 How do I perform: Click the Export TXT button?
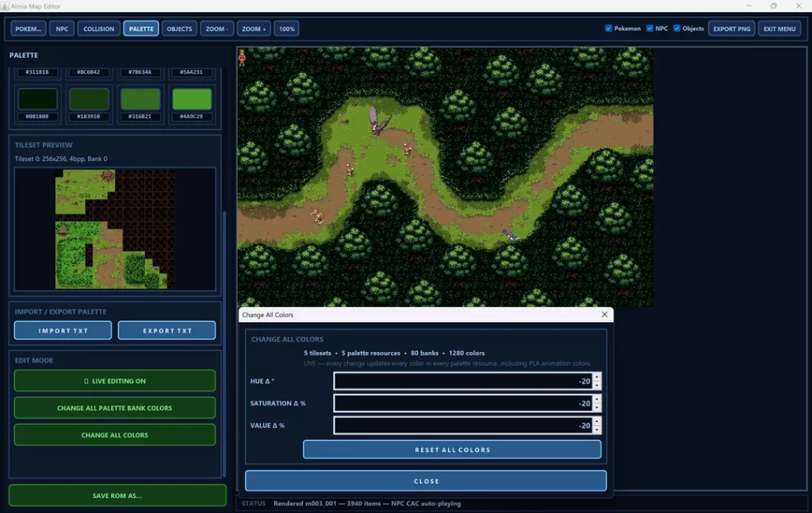pyautogui.click(x=167, y=331)
